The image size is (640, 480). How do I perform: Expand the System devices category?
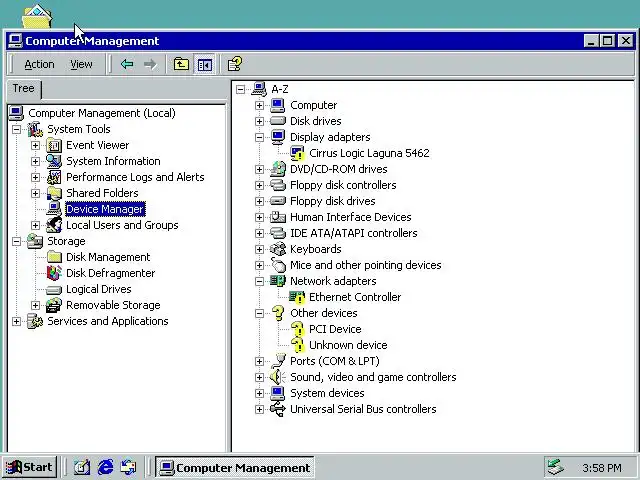(x=259, y=393)
